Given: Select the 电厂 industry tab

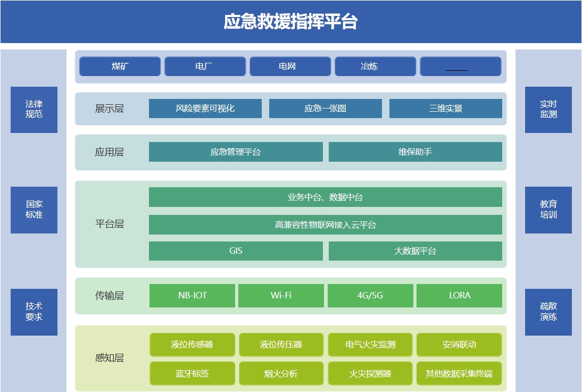Looking at the screenshot, I should pos(205,66).
